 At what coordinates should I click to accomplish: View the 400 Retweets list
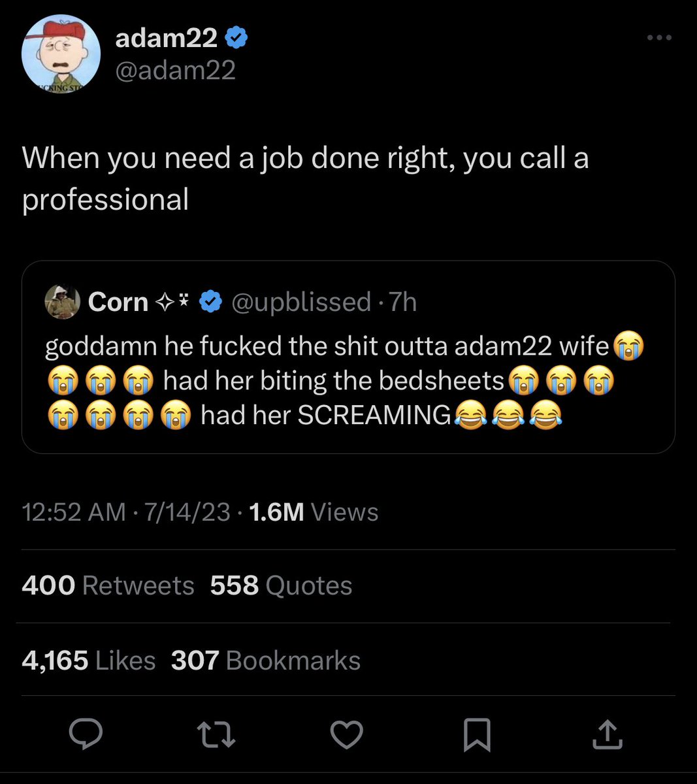108,585
